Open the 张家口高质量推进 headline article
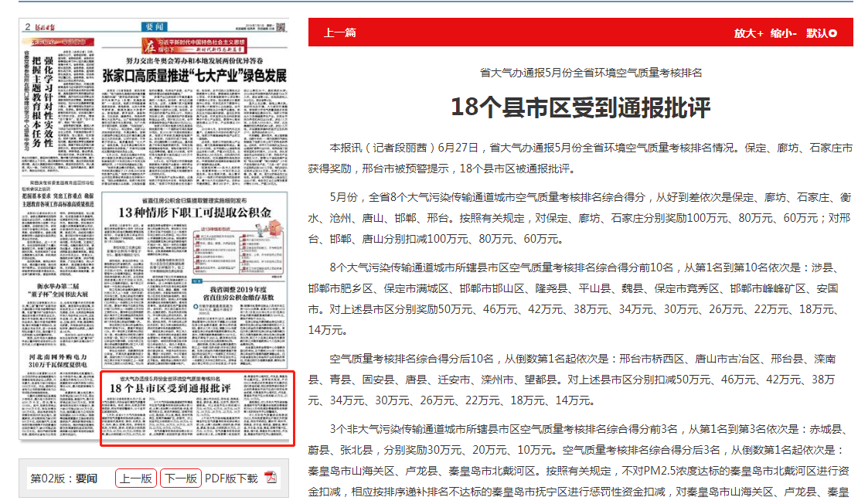Image resolution: width=858 pixels, height=504 pixels. tap(195, 76)
